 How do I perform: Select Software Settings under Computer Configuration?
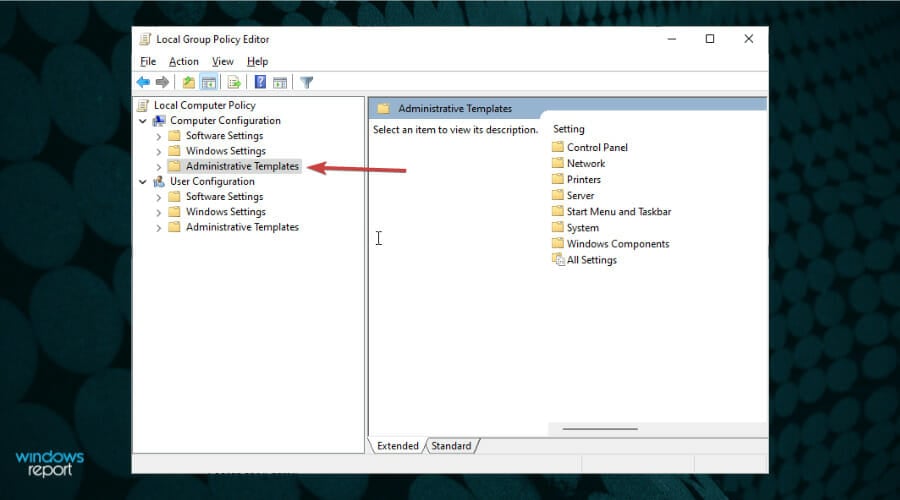point(224,135)
